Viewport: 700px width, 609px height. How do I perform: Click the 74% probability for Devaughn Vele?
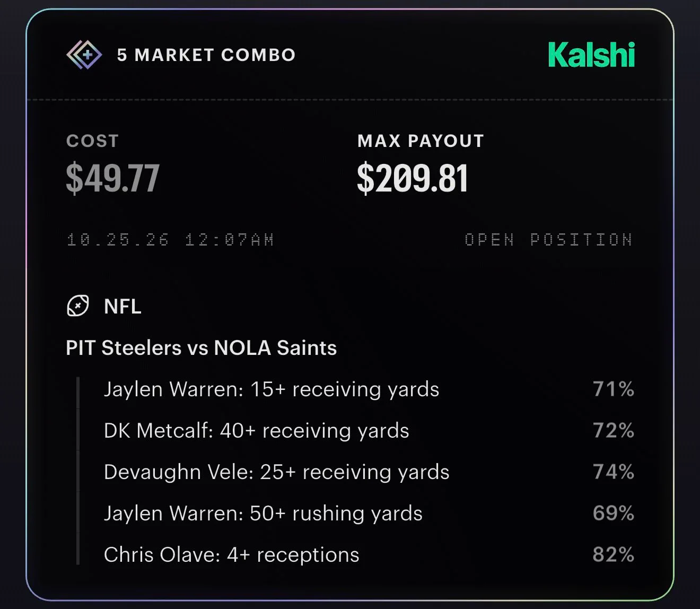(614, 472)
